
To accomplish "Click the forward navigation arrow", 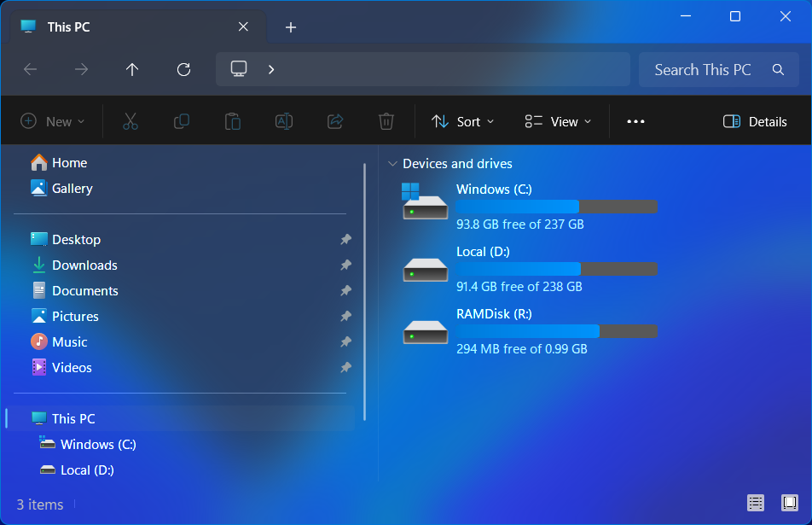I will point(81,69).
